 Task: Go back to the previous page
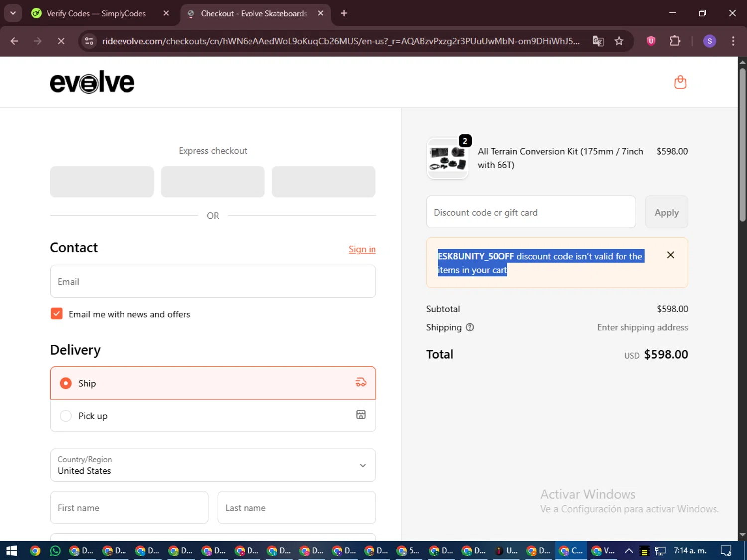(14, 41)
